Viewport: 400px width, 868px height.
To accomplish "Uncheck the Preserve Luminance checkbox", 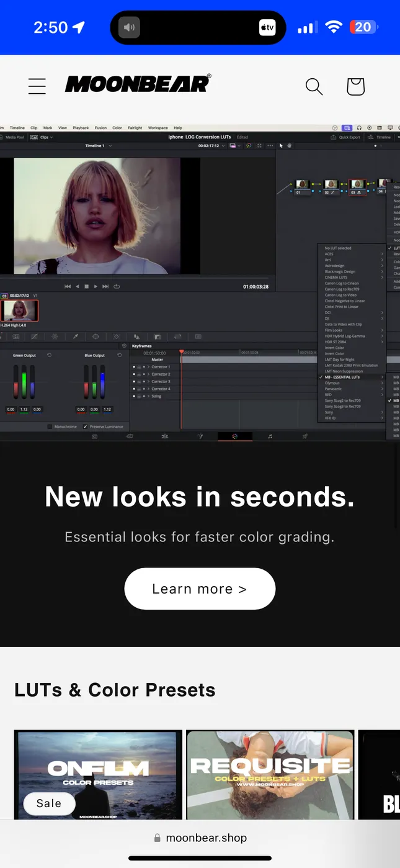I will click(x=86, y=427).
